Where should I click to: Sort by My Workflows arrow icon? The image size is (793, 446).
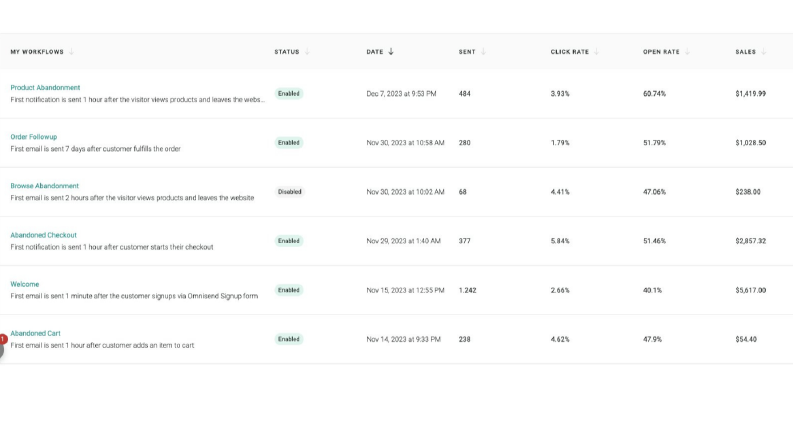pos(71,52)
